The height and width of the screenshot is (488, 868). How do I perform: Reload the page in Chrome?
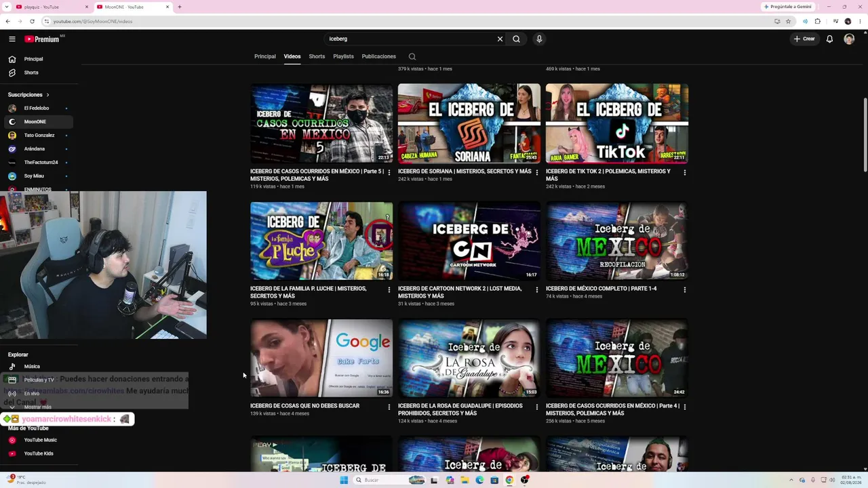32,21
